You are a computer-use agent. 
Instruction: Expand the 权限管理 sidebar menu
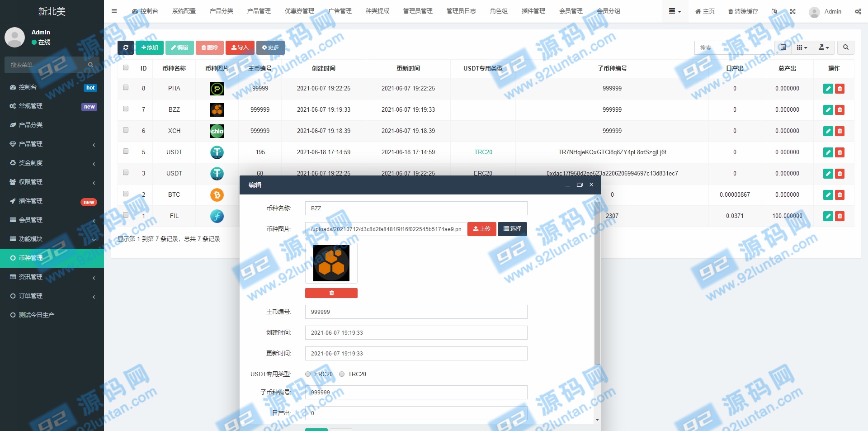pos(52,182)
